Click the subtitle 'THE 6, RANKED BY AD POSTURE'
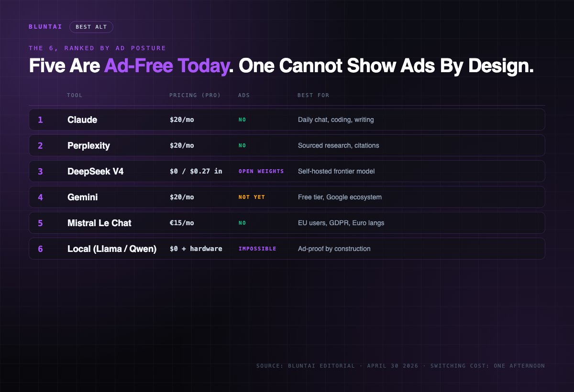The width and height of the screenshot is (574, 392). pos(98,48)
